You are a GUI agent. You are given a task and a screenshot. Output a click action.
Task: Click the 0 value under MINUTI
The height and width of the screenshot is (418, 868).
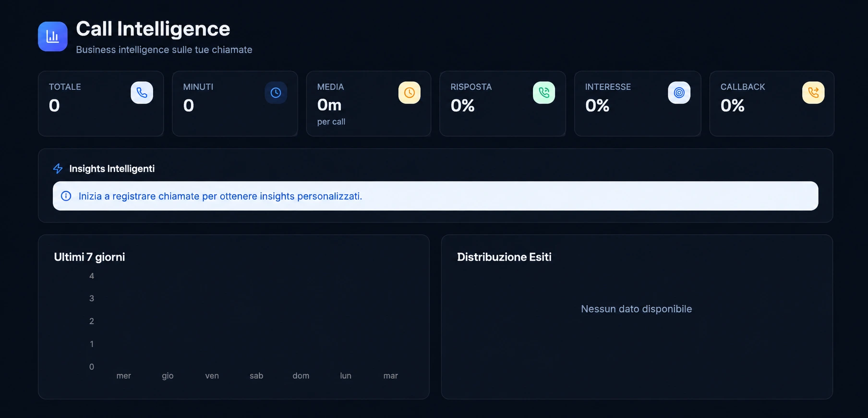coord(189,106)
